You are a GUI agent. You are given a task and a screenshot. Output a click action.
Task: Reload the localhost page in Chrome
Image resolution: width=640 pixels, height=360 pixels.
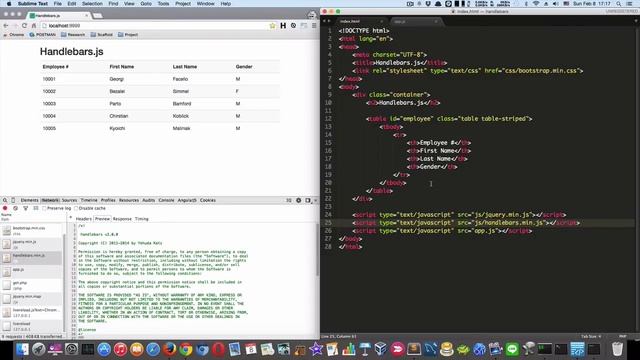(24, 25)
